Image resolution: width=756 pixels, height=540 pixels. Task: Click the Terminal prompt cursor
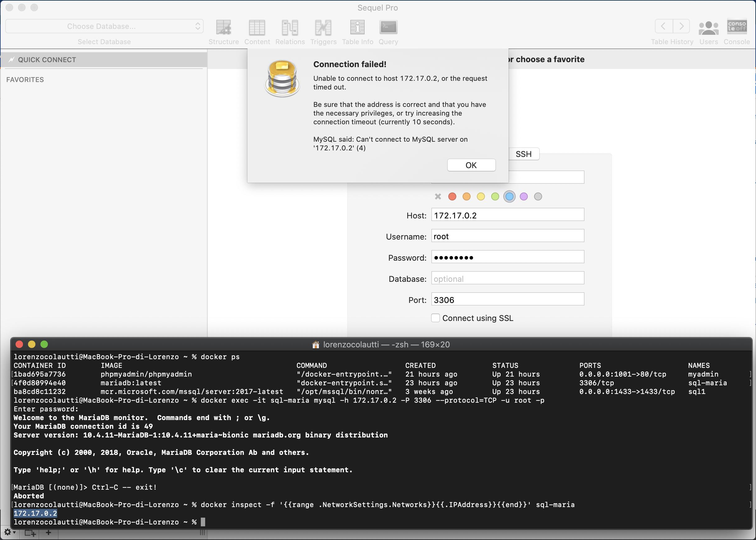click(203, 522)
